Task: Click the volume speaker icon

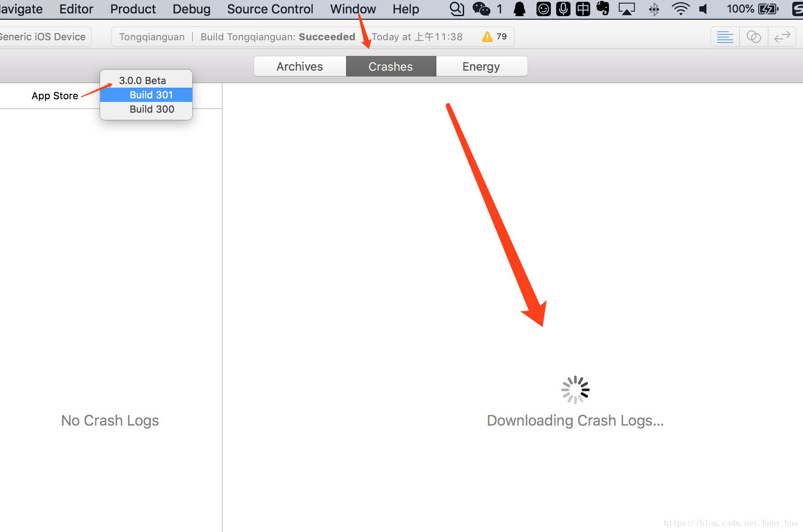Action: [704, 9]
